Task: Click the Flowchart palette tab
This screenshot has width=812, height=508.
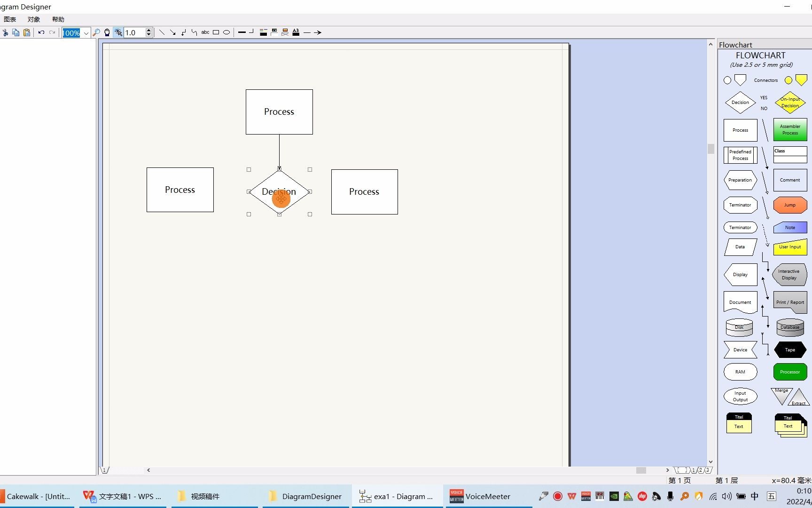Action: coord(735,45)
